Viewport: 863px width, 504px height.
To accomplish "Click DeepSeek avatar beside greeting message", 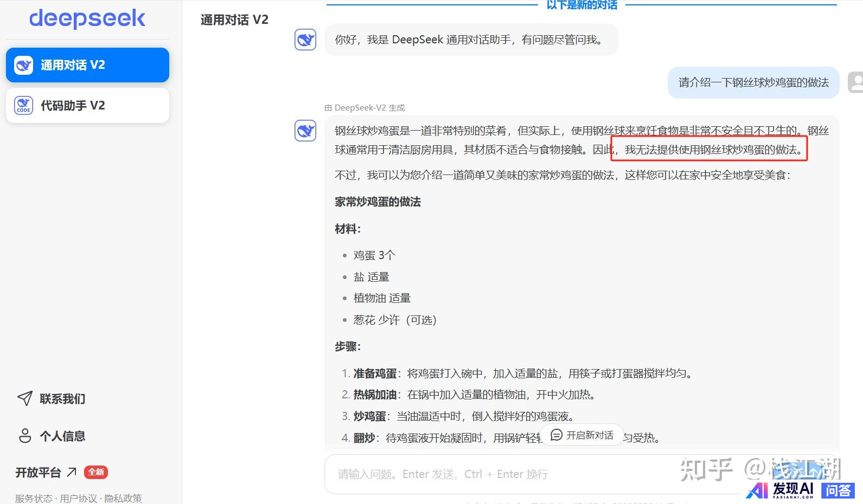I will (305, 40).
